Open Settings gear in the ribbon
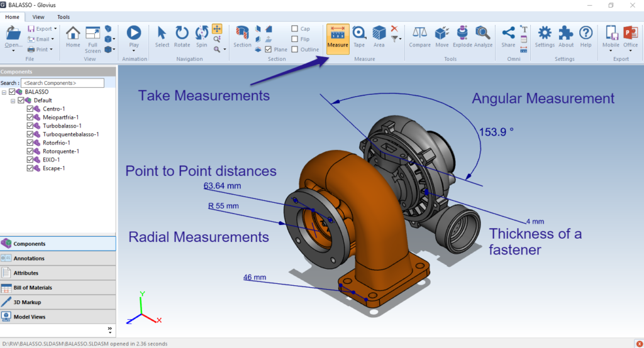 pos(545,33)
